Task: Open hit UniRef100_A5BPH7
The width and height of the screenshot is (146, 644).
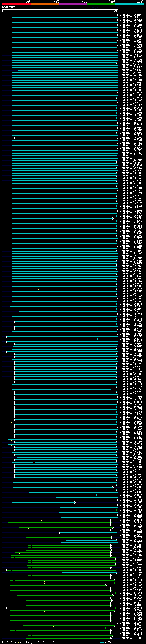Action: pyautogui.click(x=131, y=90)
